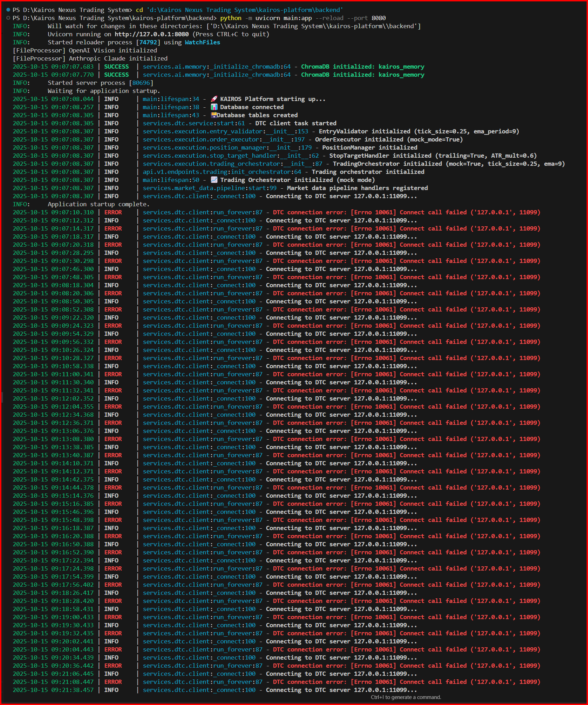Image resolution: width=588 pixels, height=705 pixels.
Task: Click the 'Ctrl+I to generate a command' hint
Action: coord(406,697)
